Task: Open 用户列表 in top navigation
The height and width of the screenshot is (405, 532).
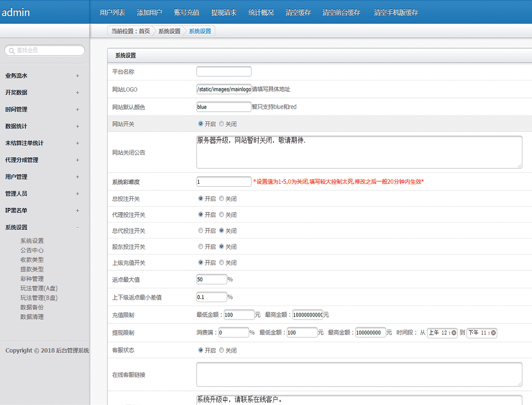Action: pos(112,12)
